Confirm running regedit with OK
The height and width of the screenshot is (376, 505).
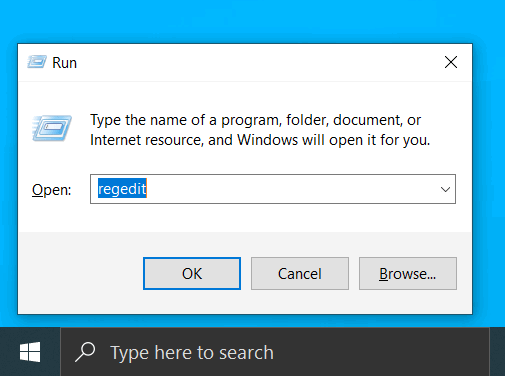(192, 273)
